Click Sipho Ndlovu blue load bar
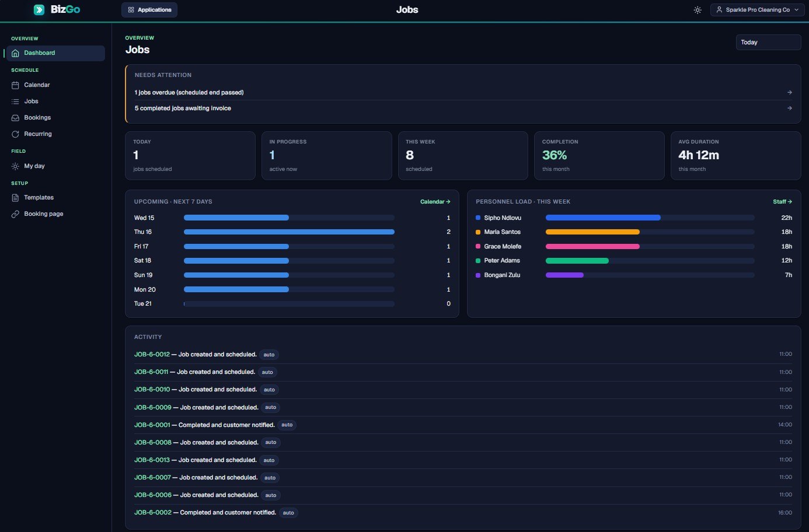Viewport: 809px width, 532px height. click(x=603, y=218)
